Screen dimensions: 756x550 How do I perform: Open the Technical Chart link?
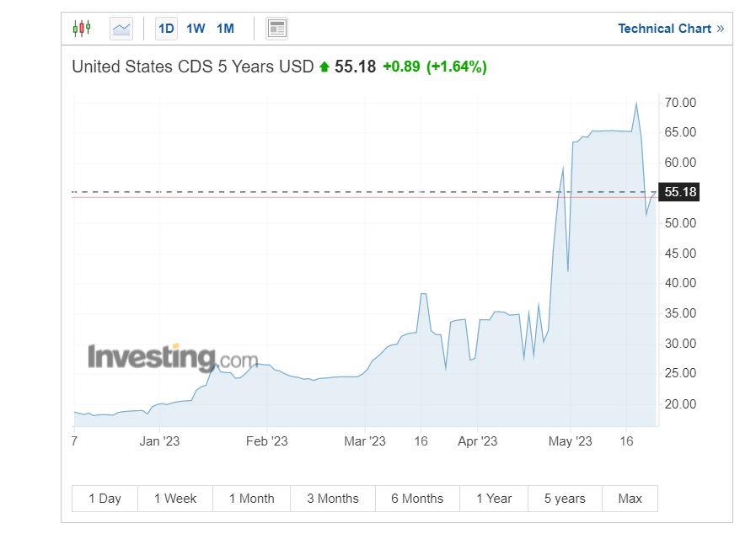tap(664, 29)
